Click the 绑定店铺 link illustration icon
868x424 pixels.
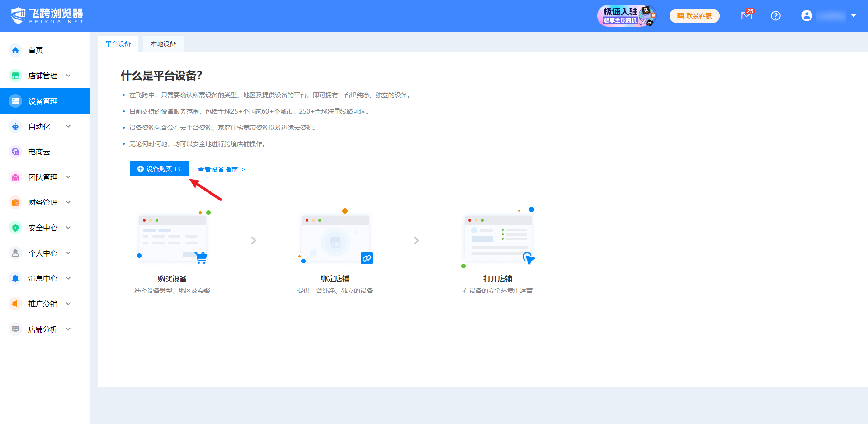367,258
